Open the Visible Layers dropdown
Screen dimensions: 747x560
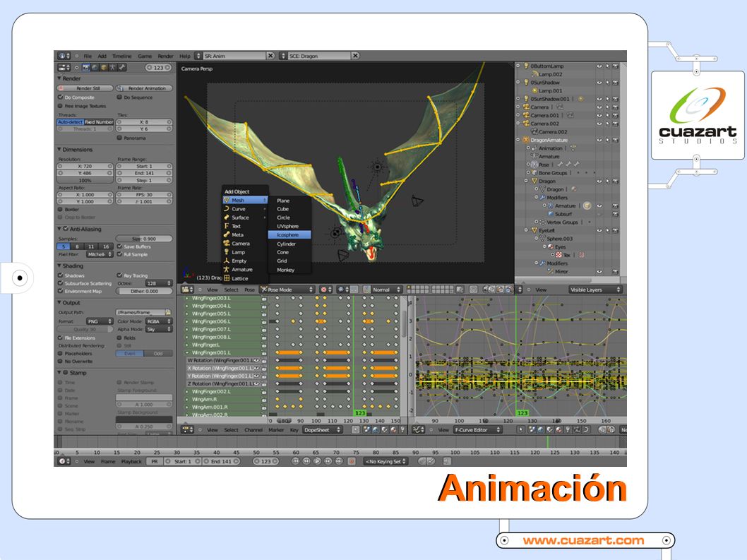point(595,290)
